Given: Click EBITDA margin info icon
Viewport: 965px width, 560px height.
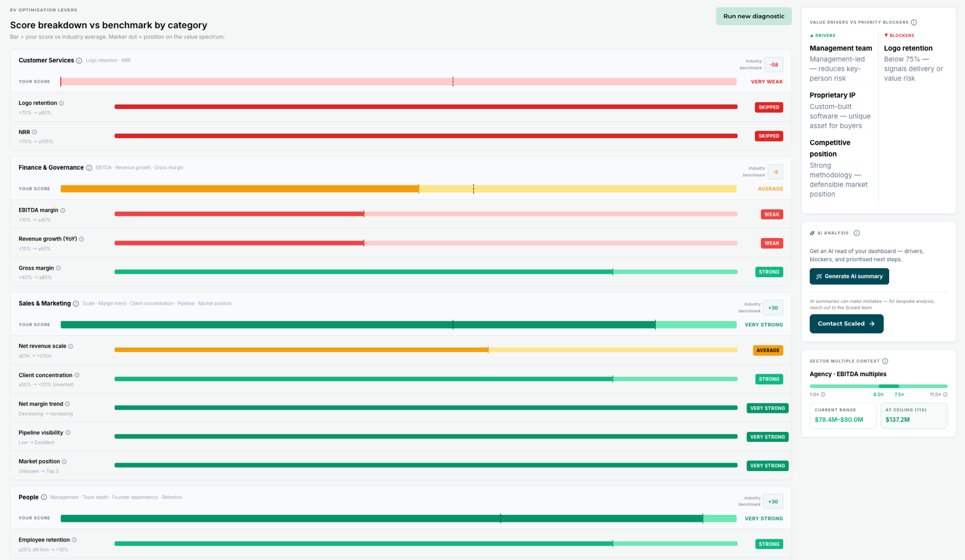Looking at the screenshot, I should (63, 210).
